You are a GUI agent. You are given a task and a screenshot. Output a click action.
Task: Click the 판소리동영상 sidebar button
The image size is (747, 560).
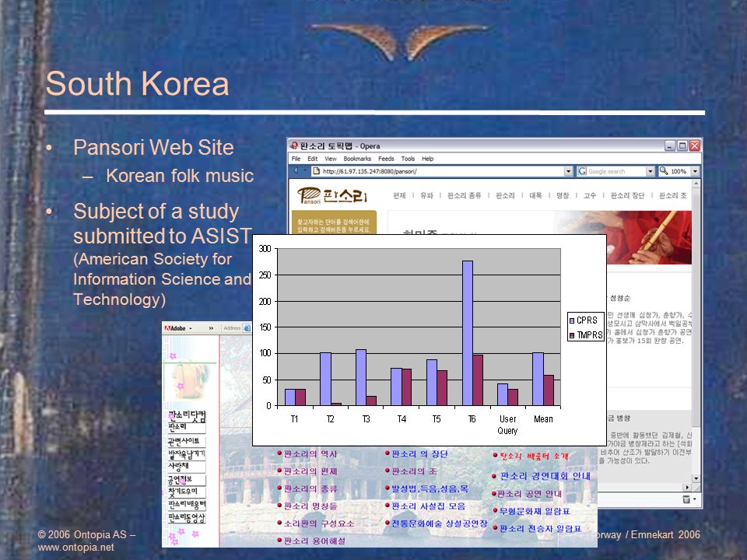click(186, 518)
